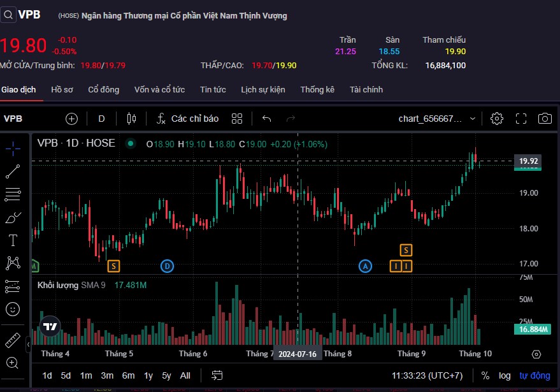Set the time range to 6m
This screenshot has width=560, height=392.
(x=128, y=375)
